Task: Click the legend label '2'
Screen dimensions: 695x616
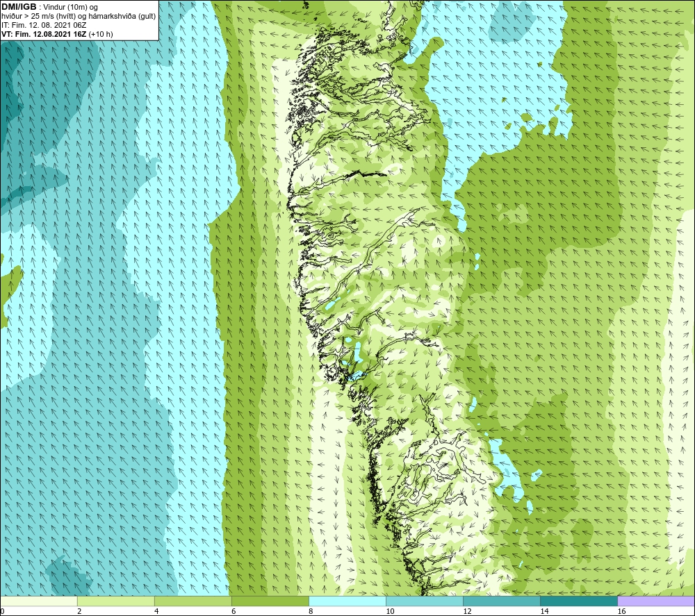Action: tap(79, 611)
